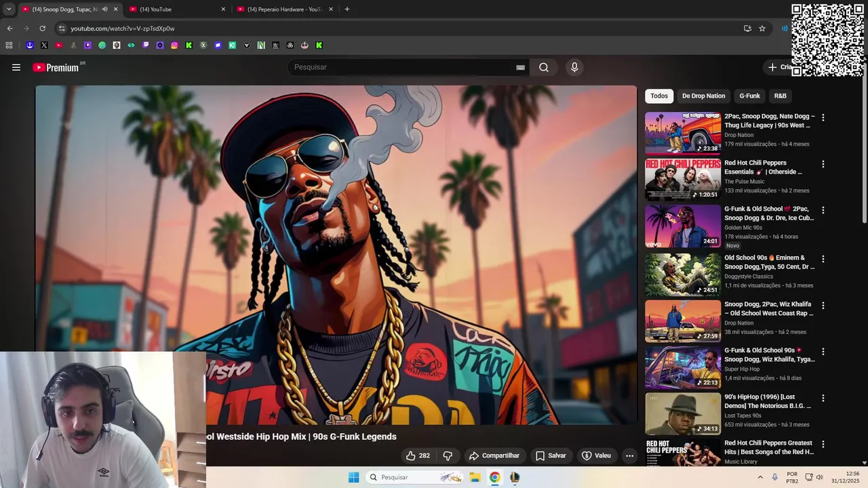Open options for Old School West Coast Rap video
Image resolution: width=868 pixels, height=488 pixels.
point(823,306)
